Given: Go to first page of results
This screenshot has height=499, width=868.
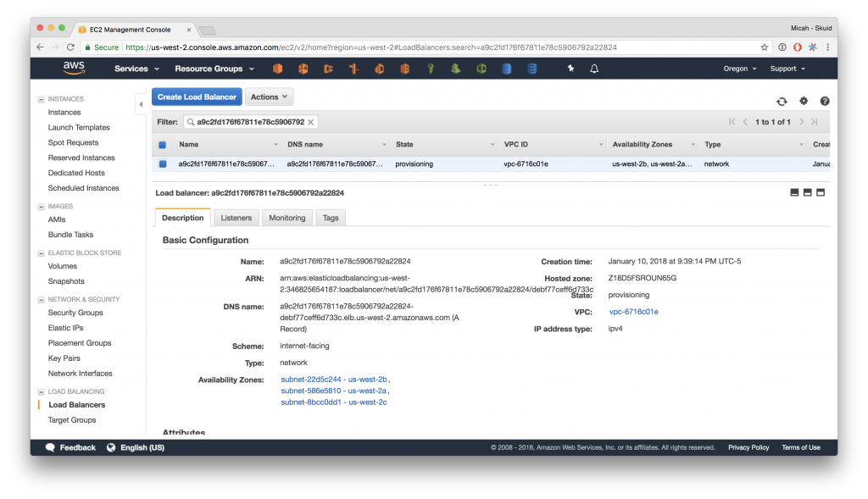Looking at the screenshot, I should (732, 122).
